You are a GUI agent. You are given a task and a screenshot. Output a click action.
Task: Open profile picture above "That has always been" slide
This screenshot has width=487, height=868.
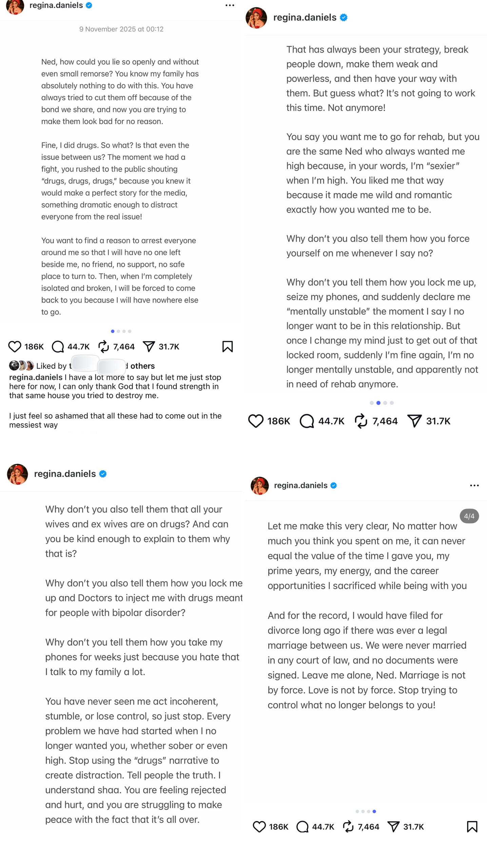256,18
